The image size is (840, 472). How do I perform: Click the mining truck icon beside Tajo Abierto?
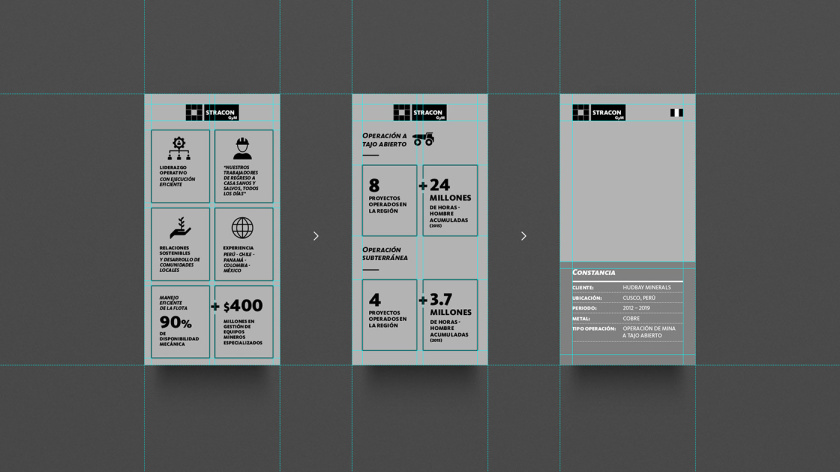pyautogui.click(x=423, y=139)
